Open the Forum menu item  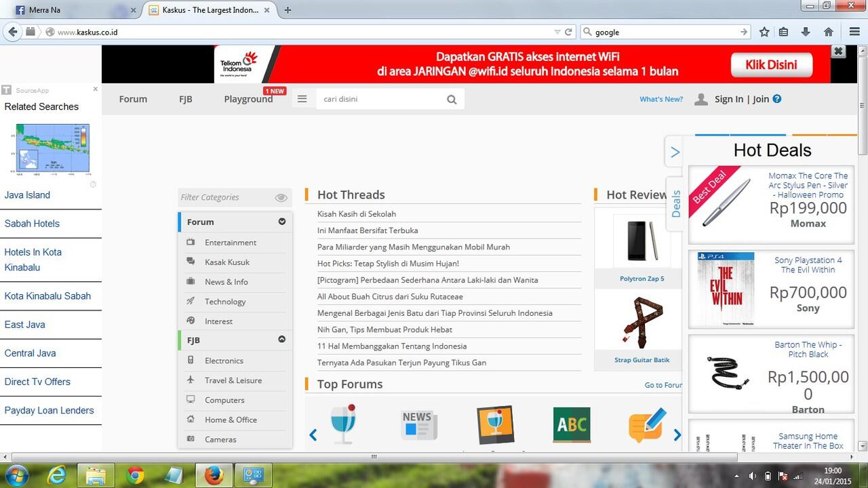[133, 99]
